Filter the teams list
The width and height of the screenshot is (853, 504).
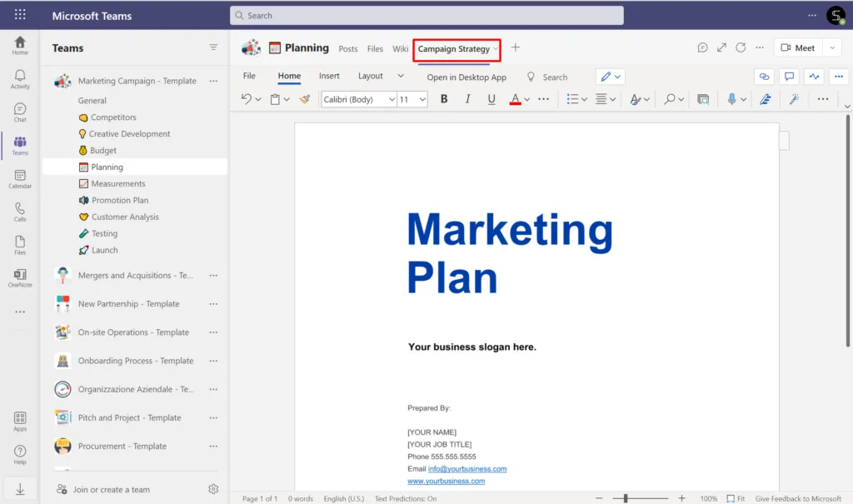point(213,47)
